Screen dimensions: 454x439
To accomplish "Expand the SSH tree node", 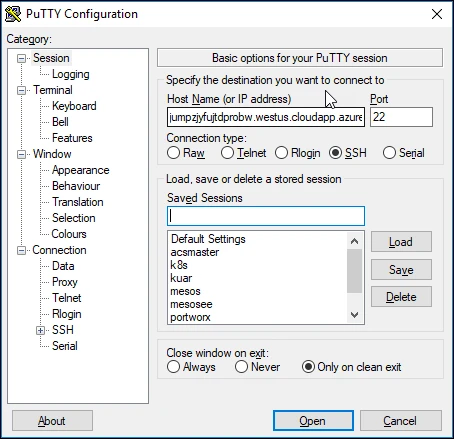I will coord(40,330).
